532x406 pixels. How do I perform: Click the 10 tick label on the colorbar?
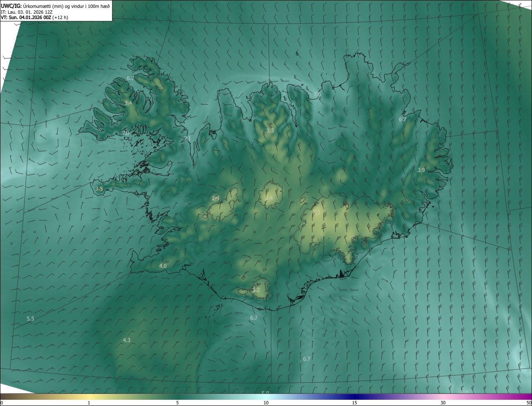[266, 403]
